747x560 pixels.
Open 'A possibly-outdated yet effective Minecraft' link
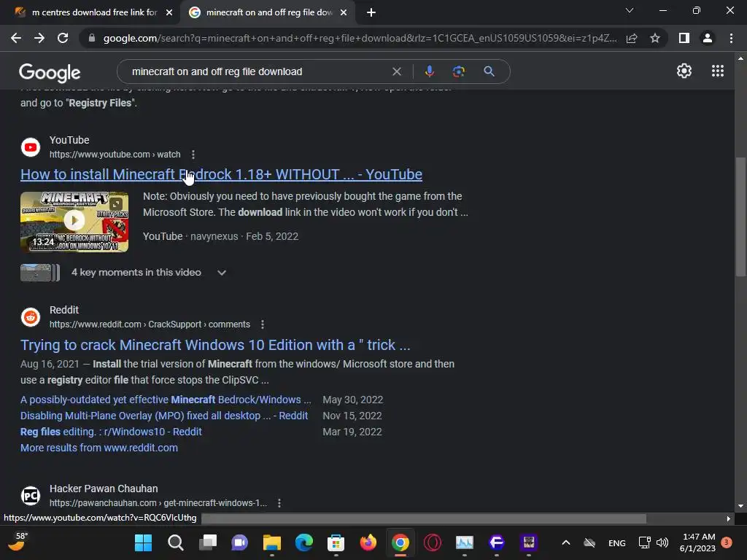pos(166,400)
